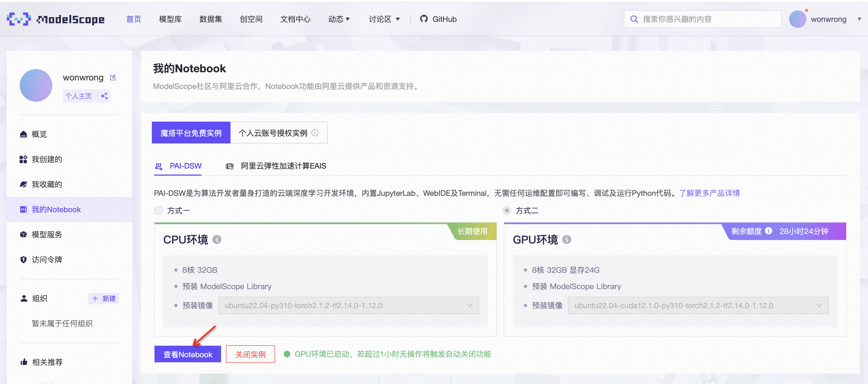Select the 方式二 radio button
The width and height of the screenshot is (868, 384).
[507, 210]
